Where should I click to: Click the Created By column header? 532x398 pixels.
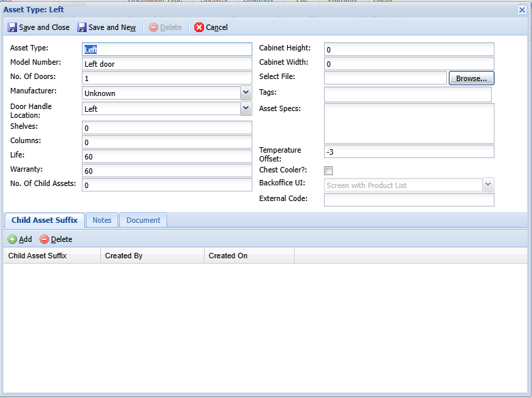click(152, 256)
